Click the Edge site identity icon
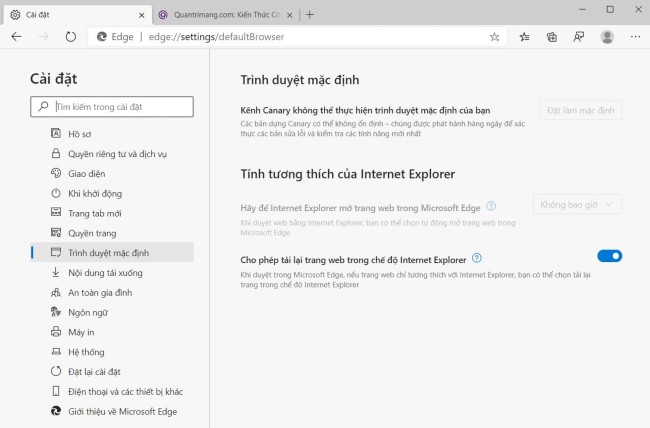Screen dimensions: 650x428 pyautogui.click(x=115, y=37)
